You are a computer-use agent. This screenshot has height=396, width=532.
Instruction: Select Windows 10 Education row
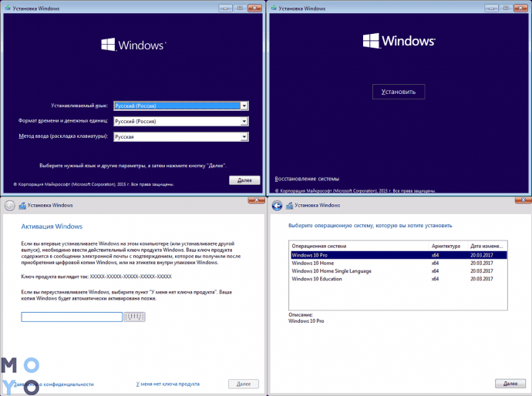(399, 279)
